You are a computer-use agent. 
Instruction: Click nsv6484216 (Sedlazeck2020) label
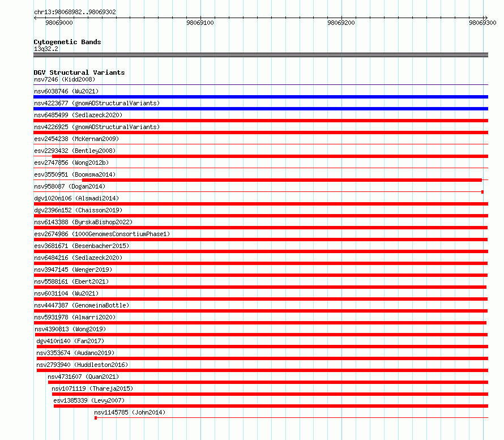click(78, 258)
